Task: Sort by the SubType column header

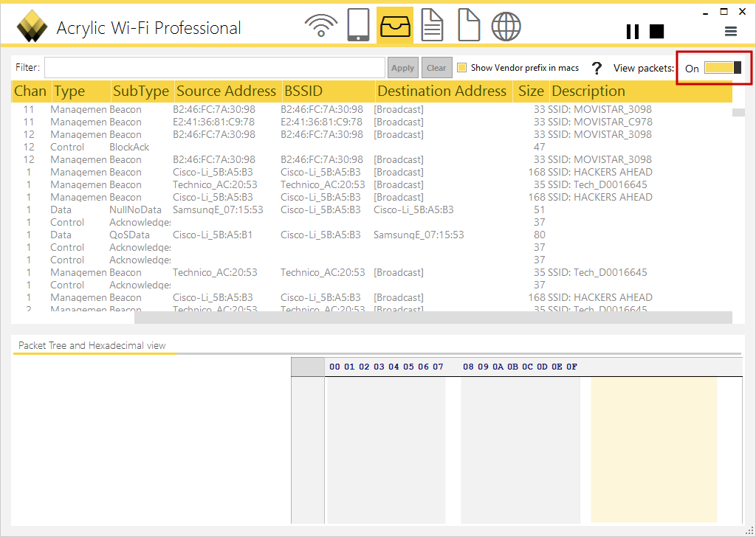Action: point(141,91)
